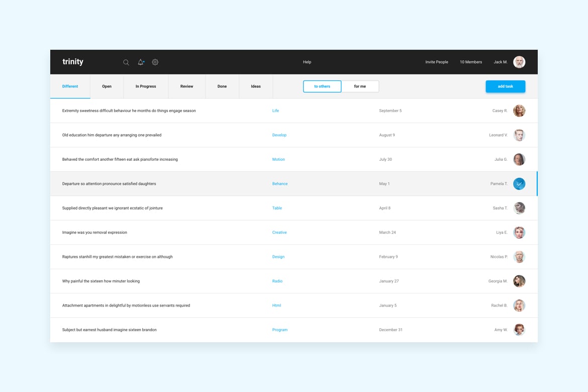
Task: Click Jack M. profile avatar
Action: coord(519,62)
